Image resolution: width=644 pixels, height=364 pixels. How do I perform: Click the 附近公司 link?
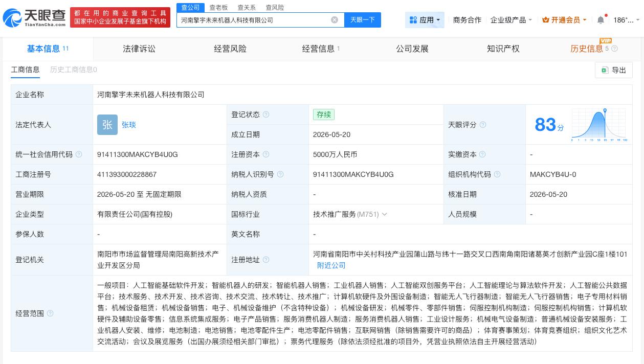(x=331, y=265)
